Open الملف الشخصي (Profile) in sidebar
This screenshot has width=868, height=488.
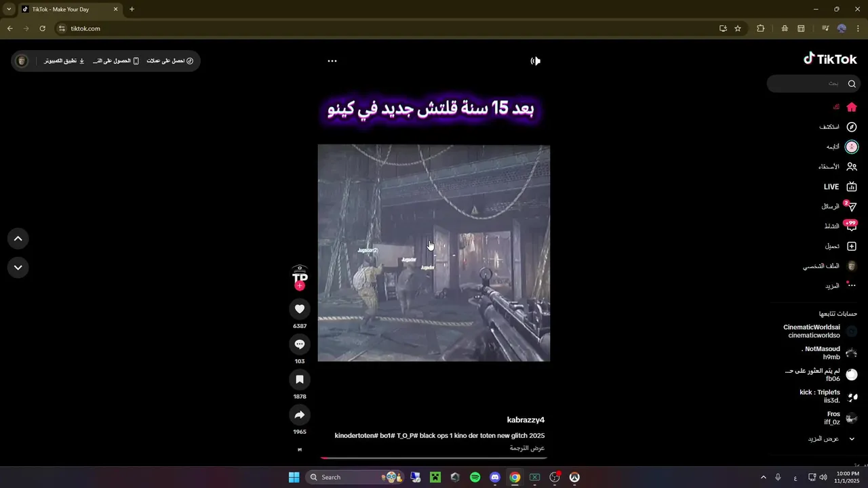830,266
